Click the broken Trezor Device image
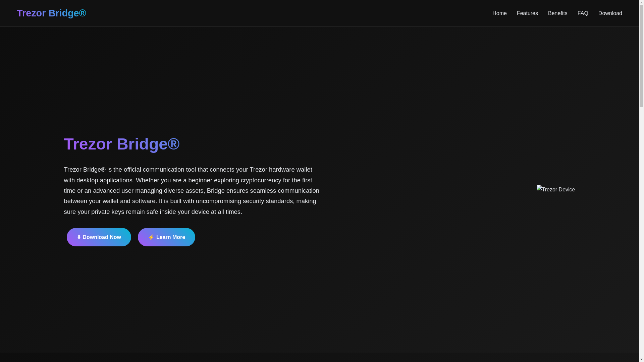 (x=556, y=190)
